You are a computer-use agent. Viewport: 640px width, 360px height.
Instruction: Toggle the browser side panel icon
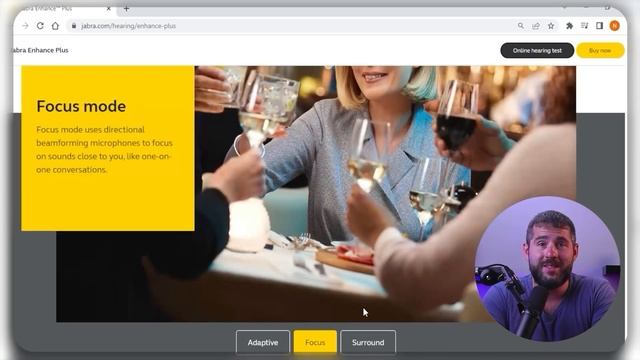[x=599, y=26]
